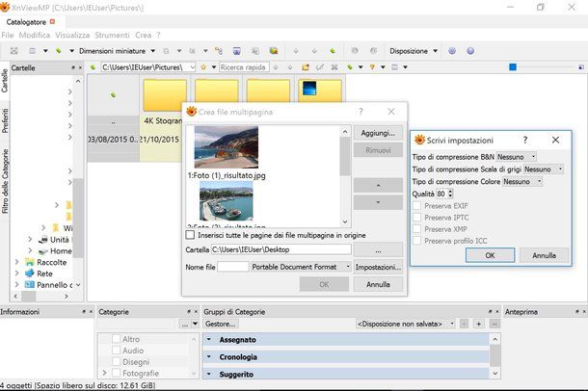Click the settings gear icon right of Disposizione
The height and width of the screenshot is (391, 588).
point(452,51)
